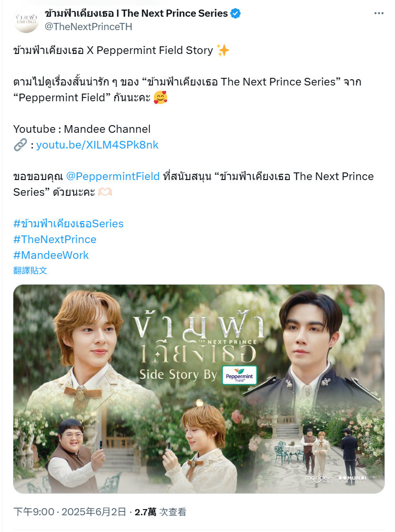Screen dimensions: 395x532
Task: Open the @TheNextPrinceTH handle
Action: point(88,26)
